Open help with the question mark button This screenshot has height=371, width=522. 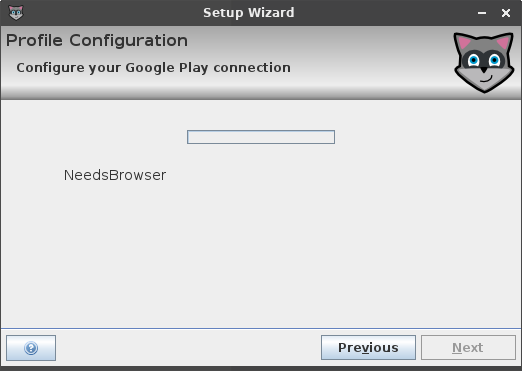[31, 348]
